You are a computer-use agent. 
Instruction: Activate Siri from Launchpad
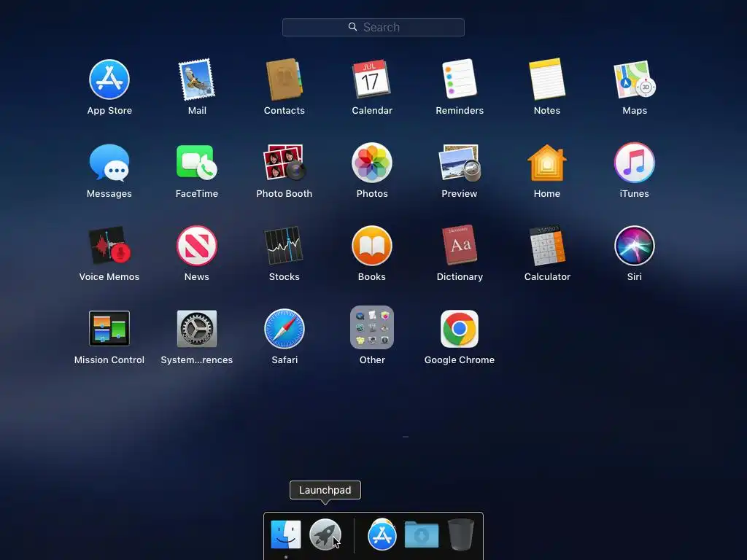pos(634,246)
